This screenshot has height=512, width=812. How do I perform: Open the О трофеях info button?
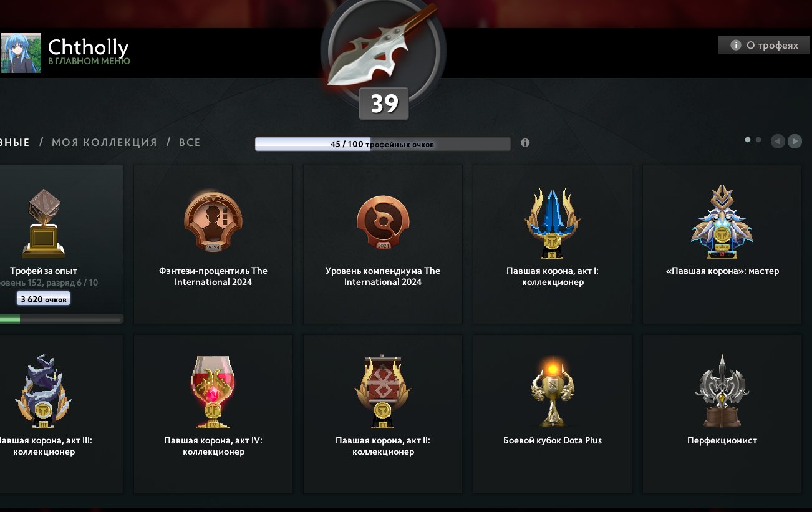click(764, 45)
